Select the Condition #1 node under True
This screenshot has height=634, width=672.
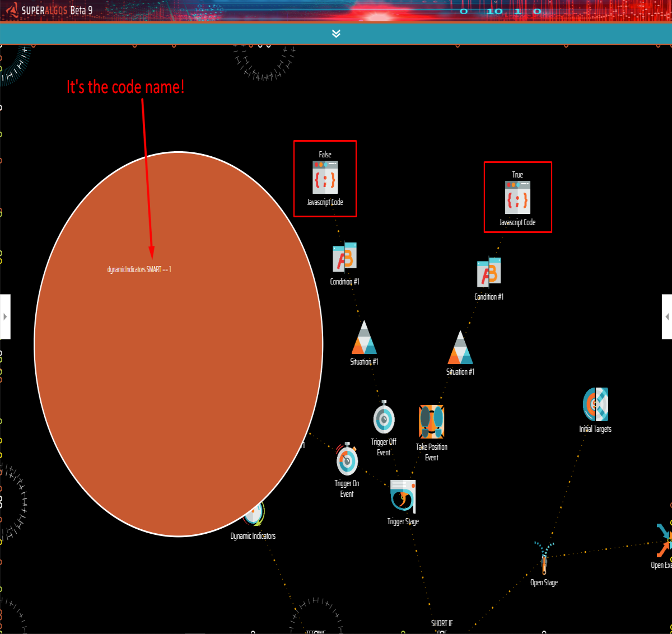pos(489,272)
